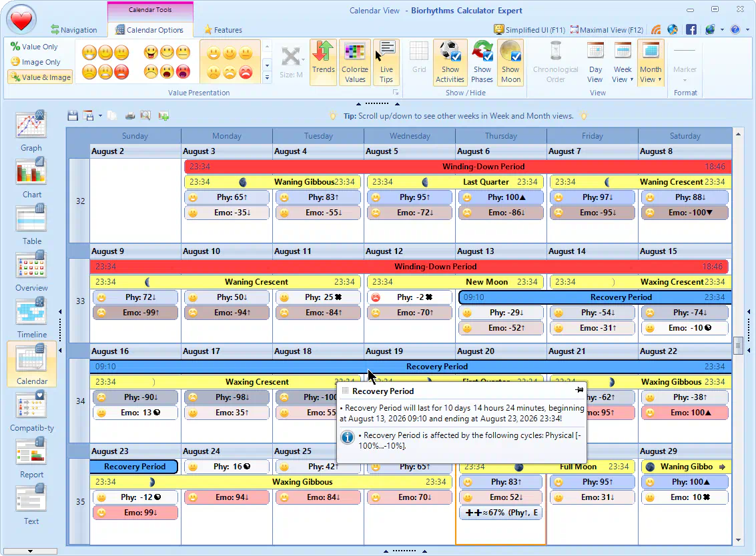
Task: Open the sidebar overflow arrow at bottom
Action: [31, 551]
